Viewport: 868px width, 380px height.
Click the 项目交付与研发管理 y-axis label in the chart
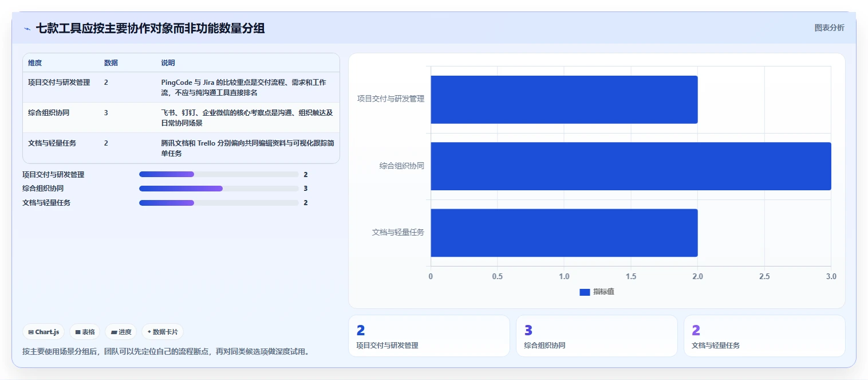coord(390,99)
